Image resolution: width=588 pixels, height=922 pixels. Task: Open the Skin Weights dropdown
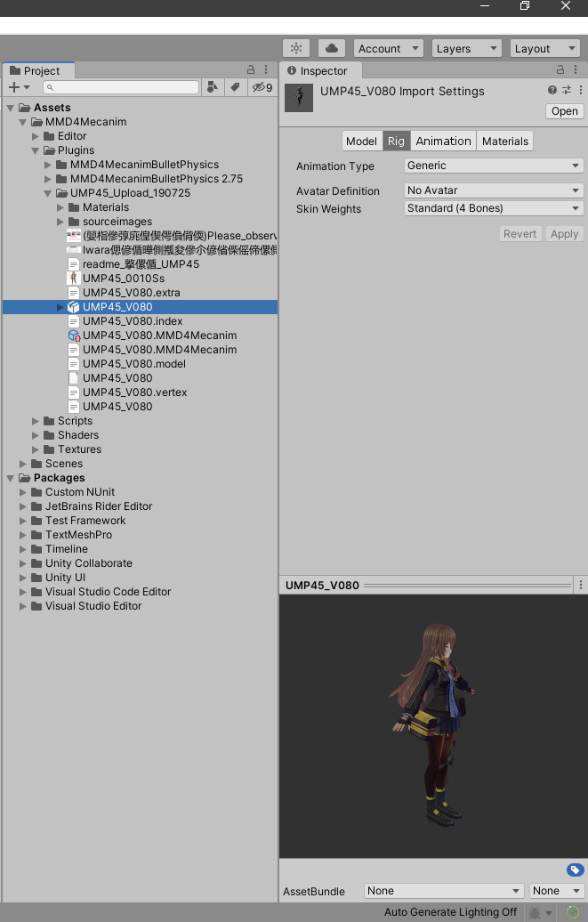tap(493, 208)
